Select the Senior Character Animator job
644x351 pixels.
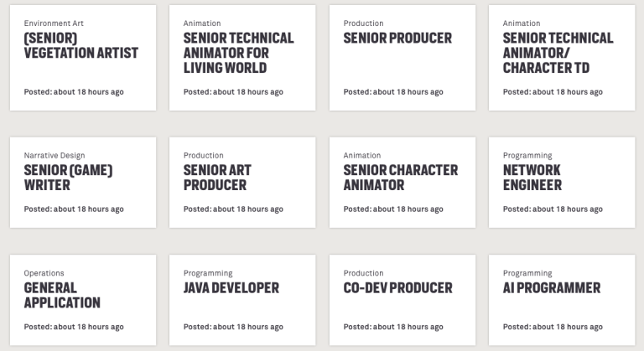pos(402,183)
